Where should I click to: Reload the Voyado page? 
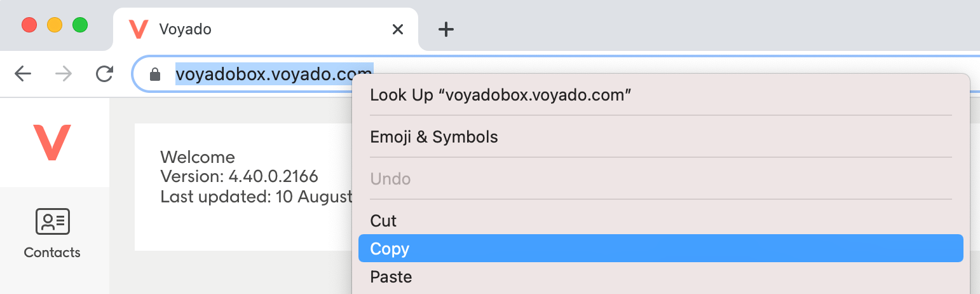(x=104, y=74)
